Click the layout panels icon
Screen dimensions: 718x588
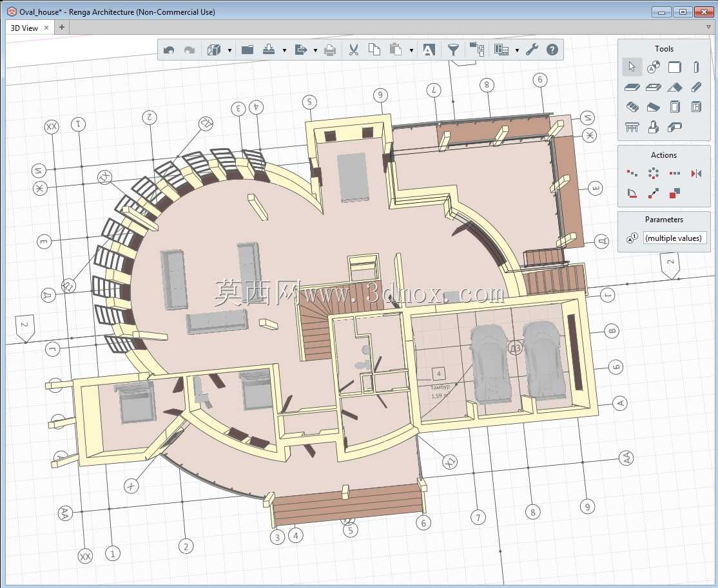coord(501,50)
